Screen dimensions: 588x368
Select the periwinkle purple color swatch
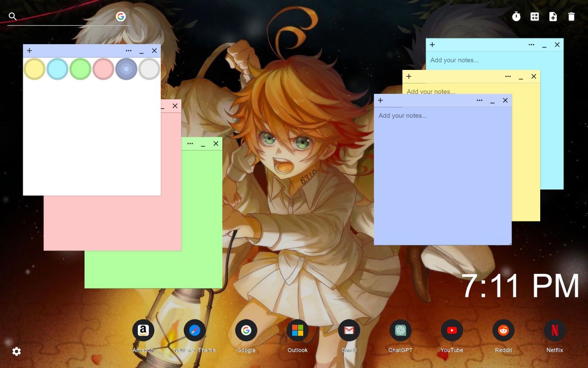(x=126, y=69)
